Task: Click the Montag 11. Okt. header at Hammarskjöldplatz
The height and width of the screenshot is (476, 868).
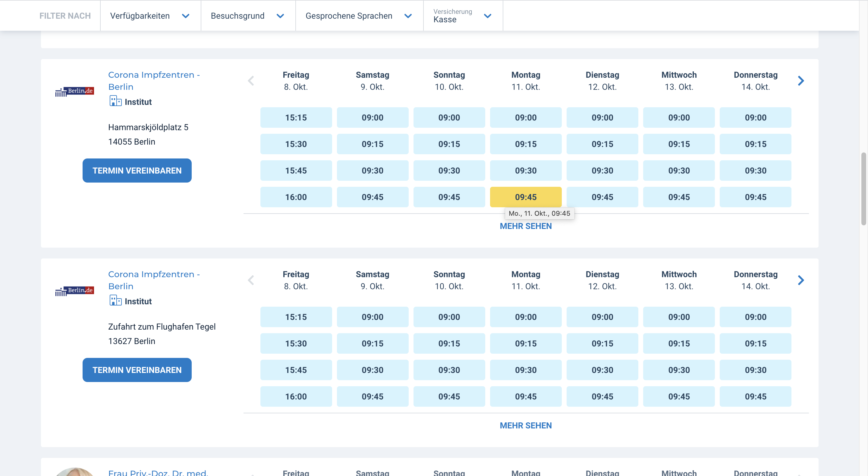Action: point(526,81)
